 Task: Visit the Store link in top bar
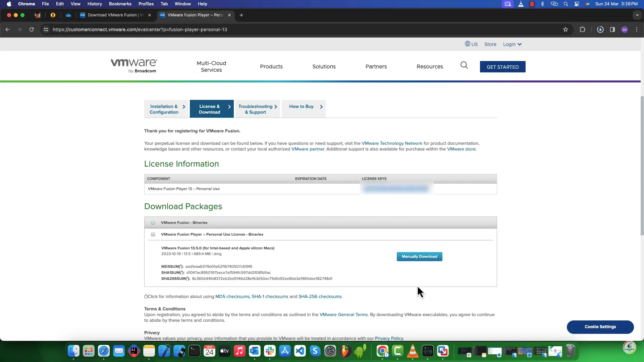490,44
